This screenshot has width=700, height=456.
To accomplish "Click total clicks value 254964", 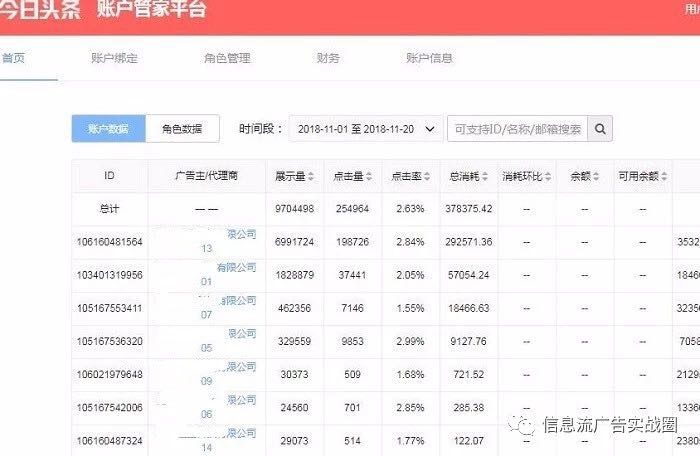I will tap(353, 209).
